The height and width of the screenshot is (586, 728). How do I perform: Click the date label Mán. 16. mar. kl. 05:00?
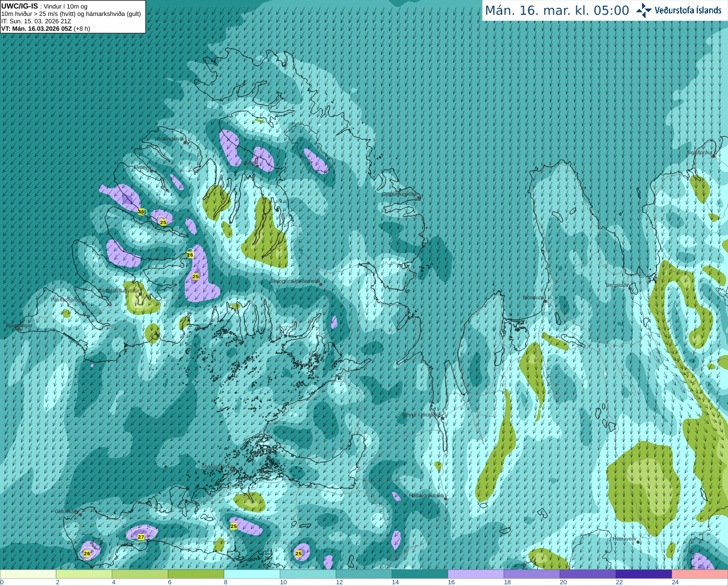click(x=557, y=11)
